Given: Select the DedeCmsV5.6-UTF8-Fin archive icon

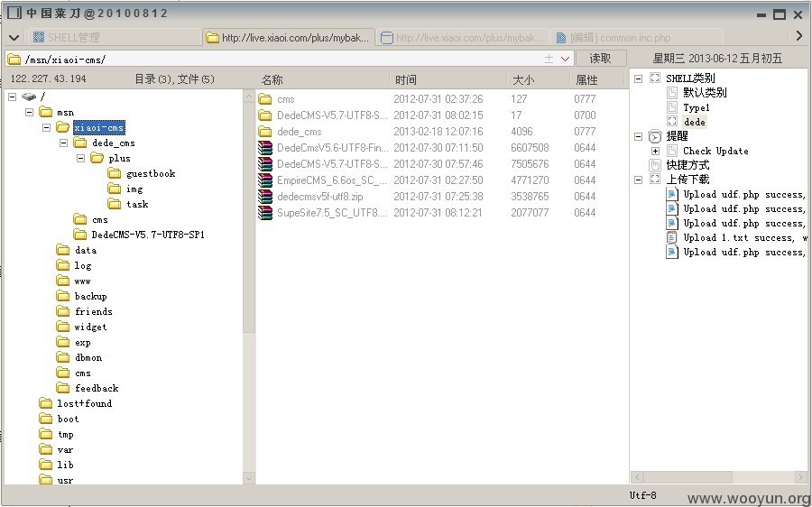Looking at the screenshot, I should tap(265, 148).
